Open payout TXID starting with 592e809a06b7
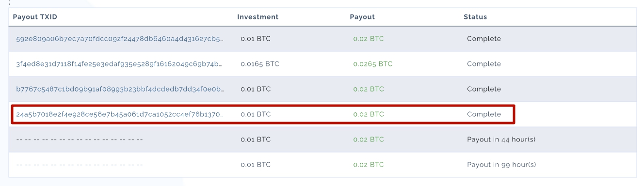This screenshot has width=644, height=186. (x=120, y=39)
